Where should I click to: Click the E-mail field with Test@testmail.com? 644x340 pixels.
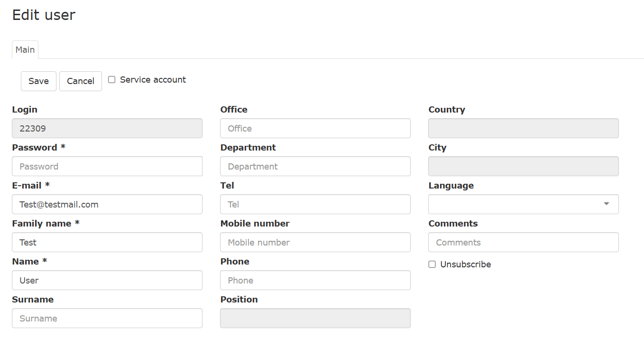pyautogui.click(x=107, y=204)
